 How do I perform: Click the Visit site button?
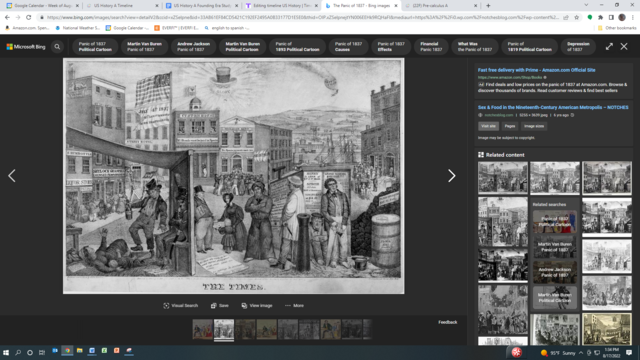coord(488,126)
